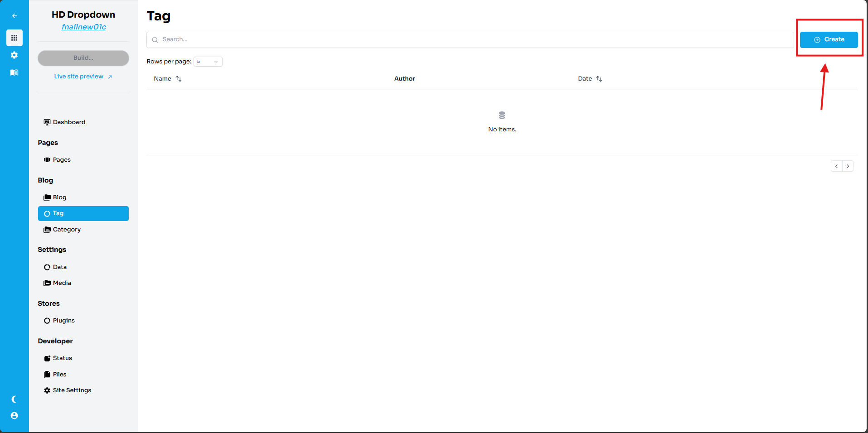Sort the table by Name column
This screenshot has height=433, width=868.
tap(178, 79)
